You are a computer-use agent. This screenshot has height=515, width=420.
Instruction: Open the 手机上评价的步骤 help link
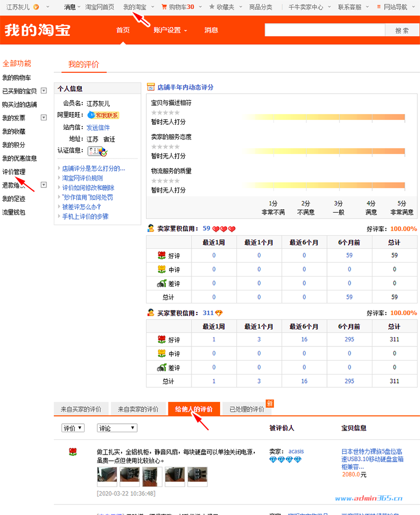[x=85, y=217]
